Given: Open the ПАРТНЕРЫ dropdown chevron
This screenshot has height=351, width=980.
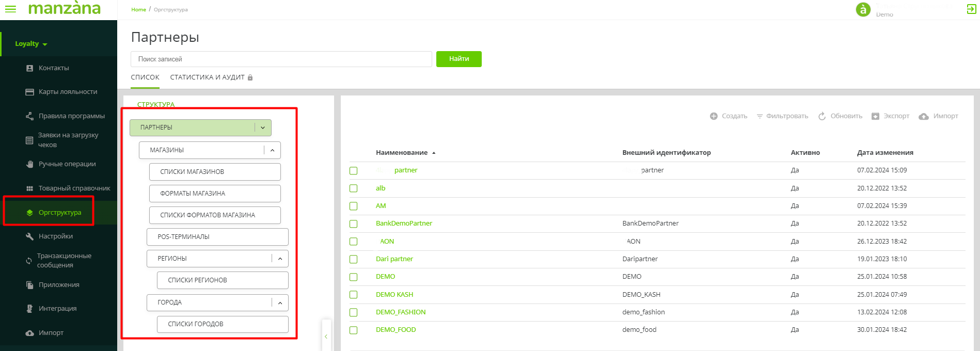Looking at the screenshot, I should coord(263,127).
